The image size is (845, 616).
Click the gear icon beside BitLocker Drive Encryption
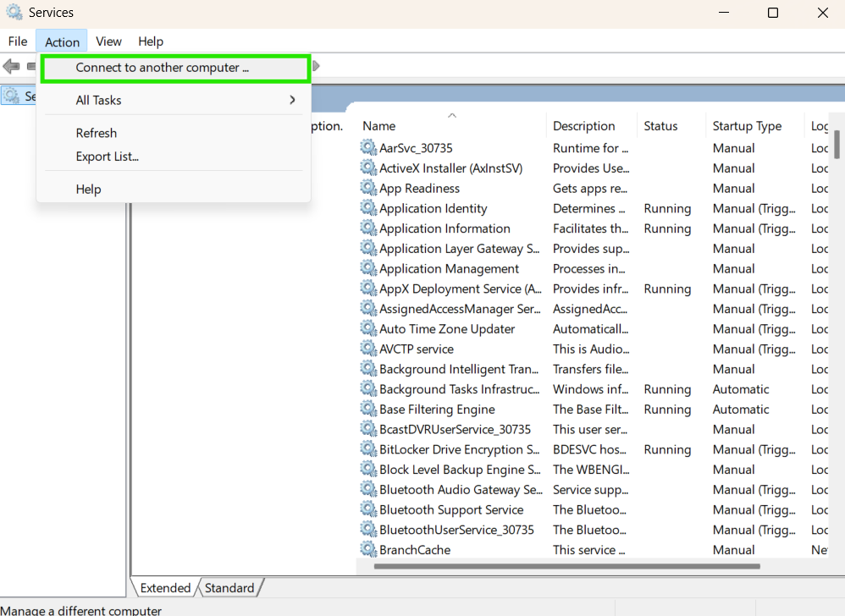tap(368, 449)
